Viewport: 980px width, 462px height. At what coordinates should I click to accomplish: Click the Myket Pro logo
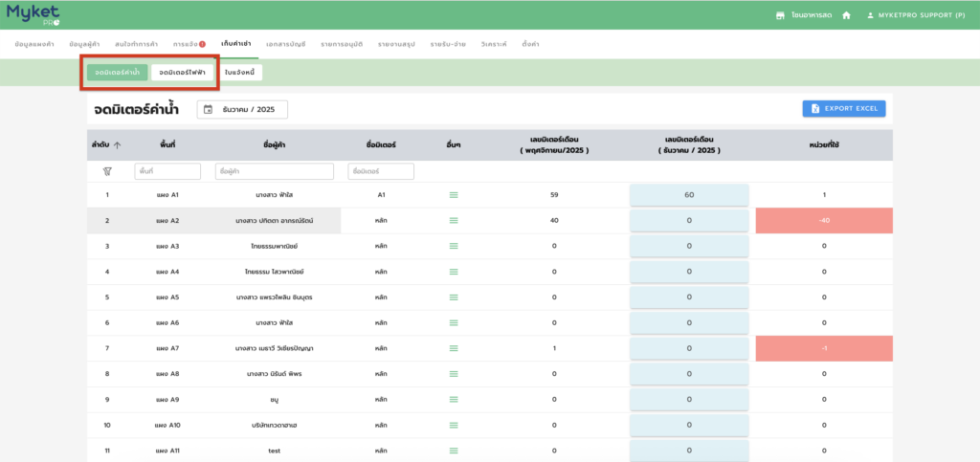[35, 14]
